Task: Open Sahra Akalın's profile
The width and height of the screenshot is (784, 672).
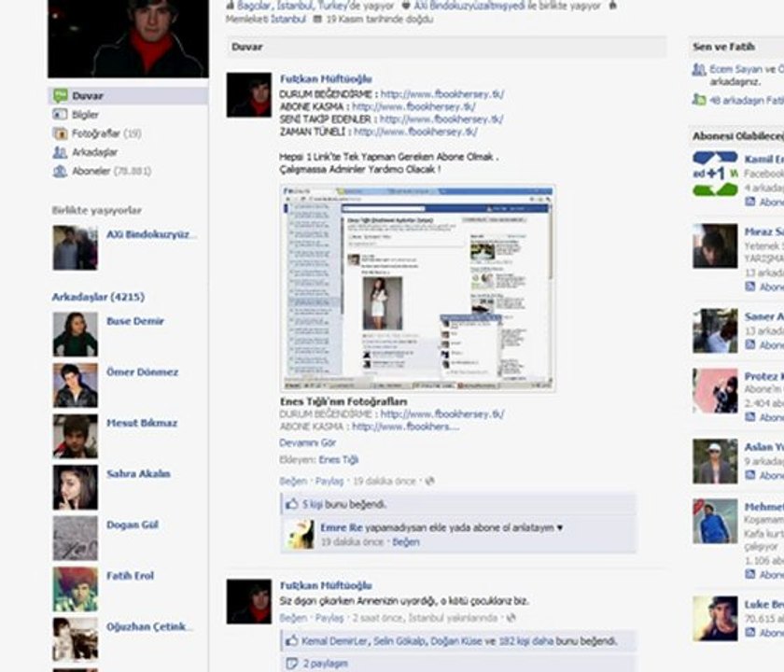Action: [x=138, y=473]
